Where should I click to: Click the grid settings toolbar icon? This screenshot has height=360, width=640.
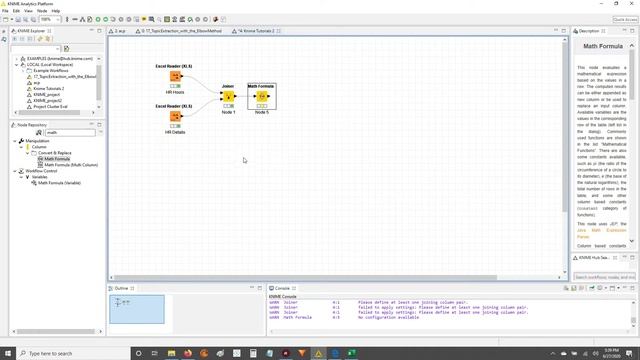click(167, 19)
